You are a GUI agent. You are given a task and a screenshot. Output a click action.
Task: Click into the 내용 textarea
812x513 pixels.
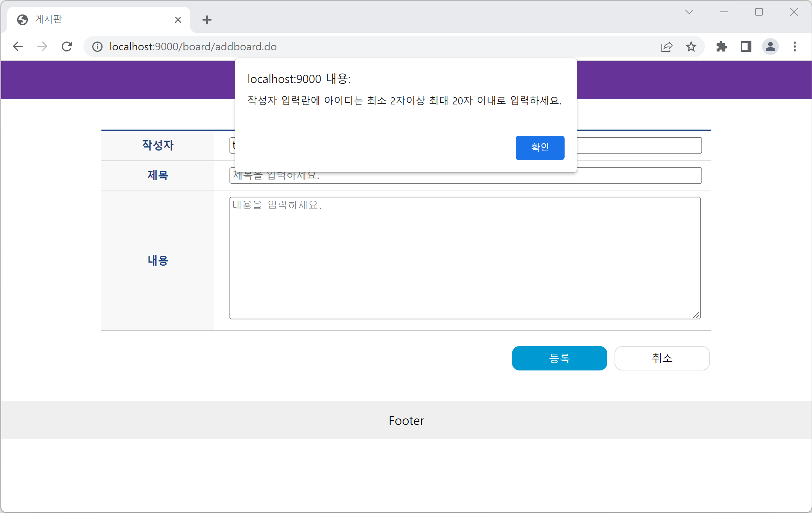(465, 258)
